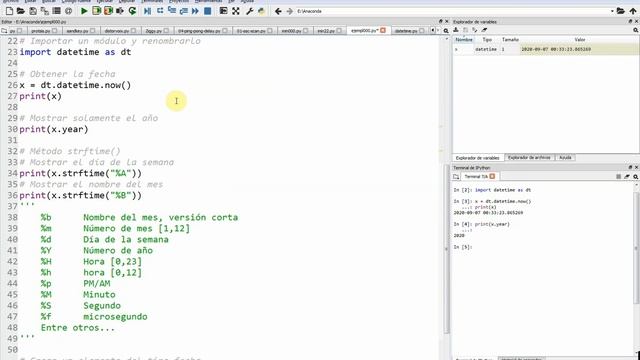This screenshot has width=640, height=360.
Task: Run file with the green play icon
Action: coord(84,11)
